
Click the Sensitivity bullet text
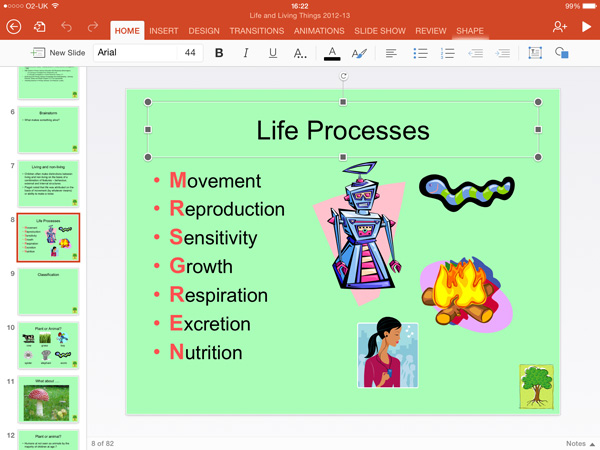coord(214,237)
